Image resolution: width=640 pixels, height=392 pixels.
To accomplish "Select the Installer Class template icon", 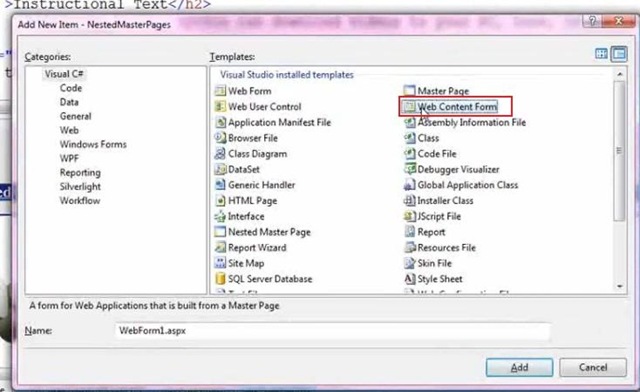I will pyautogui.click(x=409, y=200).
